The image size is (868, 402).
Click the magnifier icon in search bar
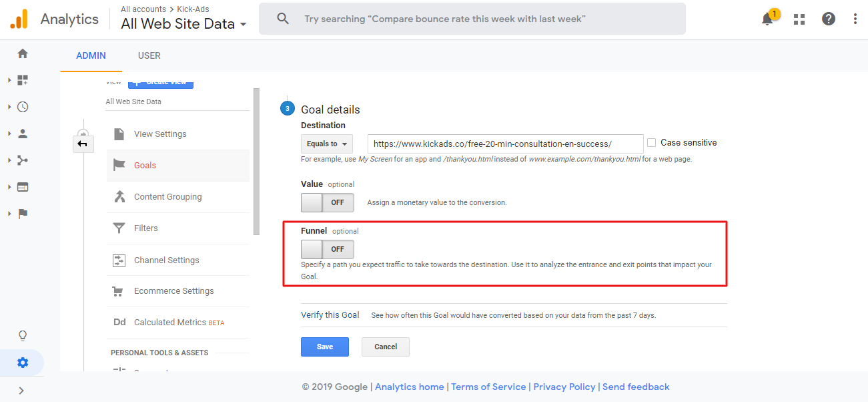click(283, 19)
